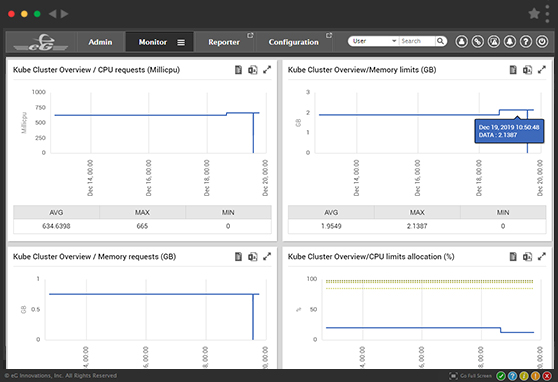Click the Kube Cluster Overview / Memory requests title

95,256
